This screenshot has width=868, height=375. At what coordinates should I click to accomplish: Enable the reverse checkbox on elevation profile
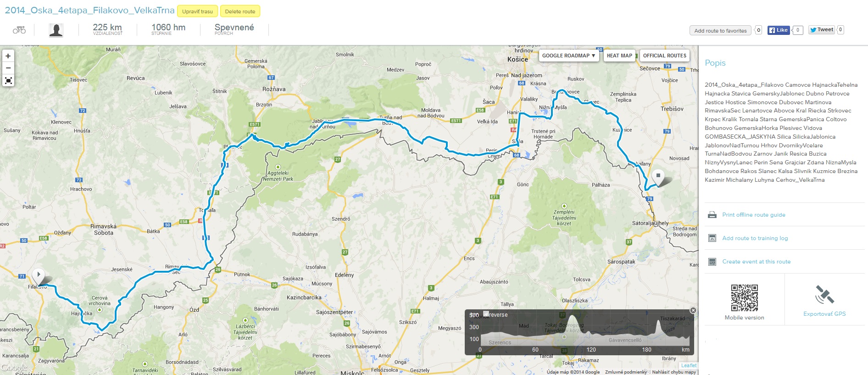486,314
